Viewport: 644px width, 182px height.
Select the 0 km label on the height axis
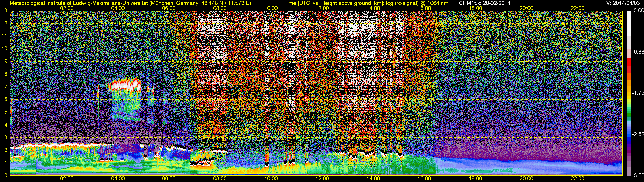point(6,175)
